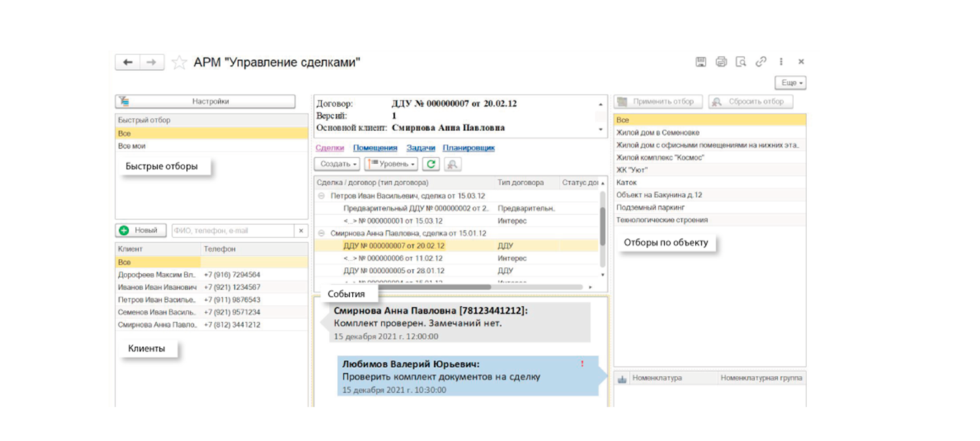
Task: Open the Уровень dropdown menu
Action: pyautogui.click(x=391, y=164)
